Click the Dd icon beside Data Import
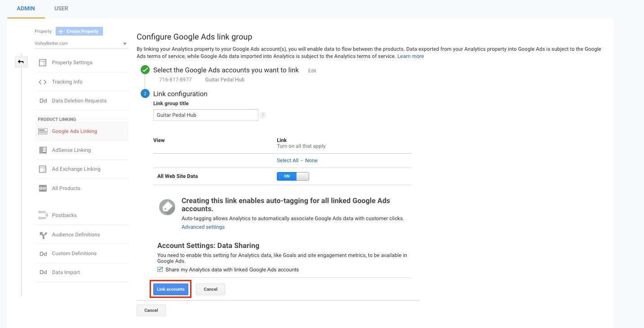This screenshot has width=644, height=328. [43, 272]
